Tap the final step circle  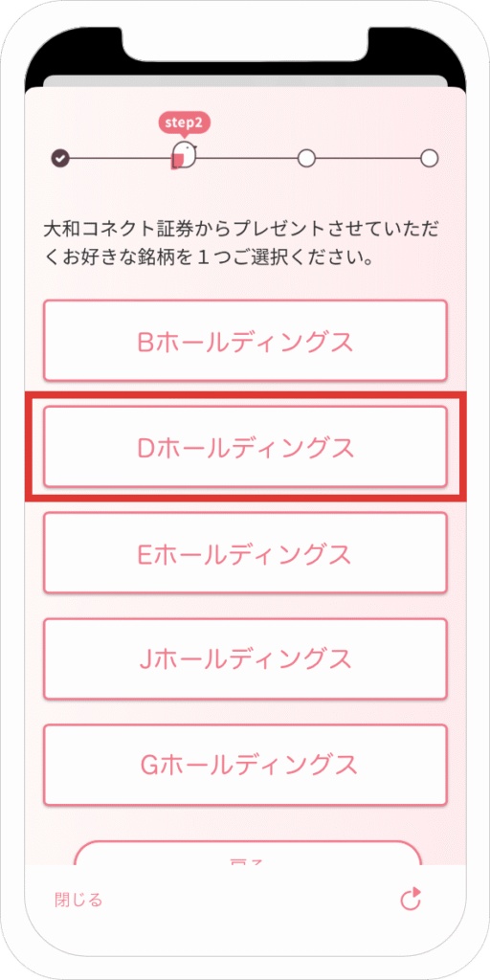point(429,159)
